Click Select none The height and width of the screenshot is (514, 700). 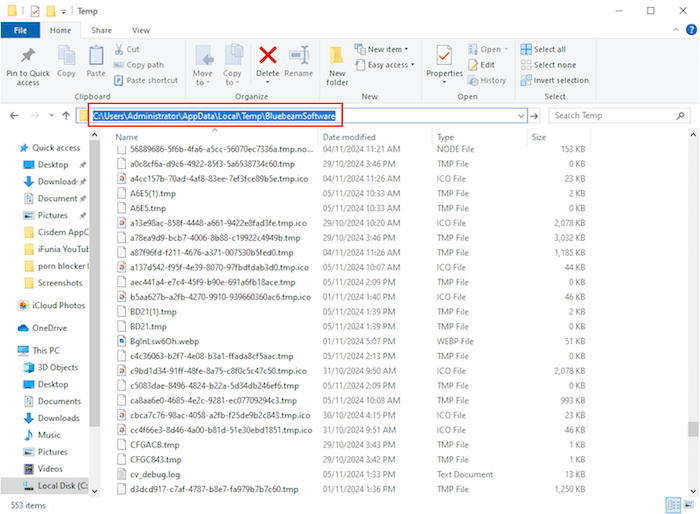pyautogui.click(x=549, y=65)
